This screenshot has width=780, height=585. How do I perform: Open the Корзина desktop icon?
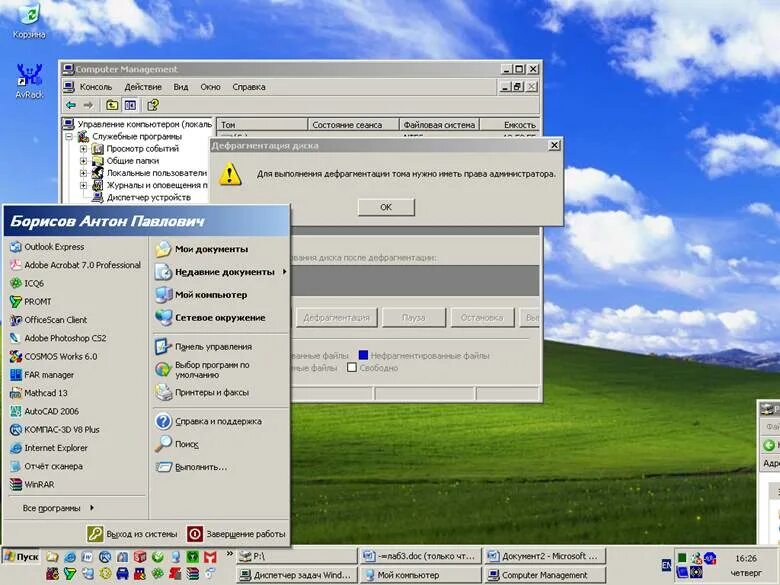[x=29, y=21]
